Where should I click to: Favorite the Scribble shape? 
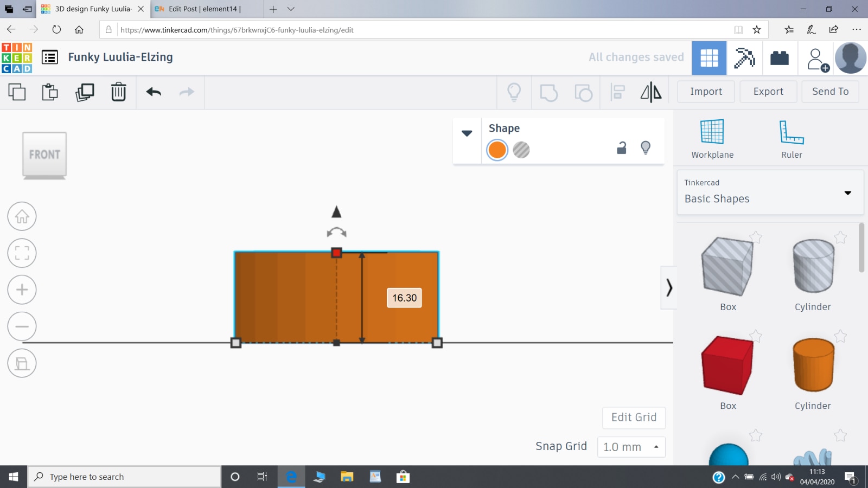(x=840, y=435)
